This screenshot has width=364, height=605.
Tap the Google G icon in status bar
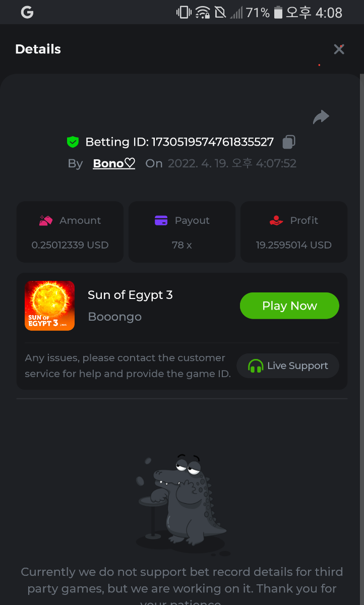(27, 12)
